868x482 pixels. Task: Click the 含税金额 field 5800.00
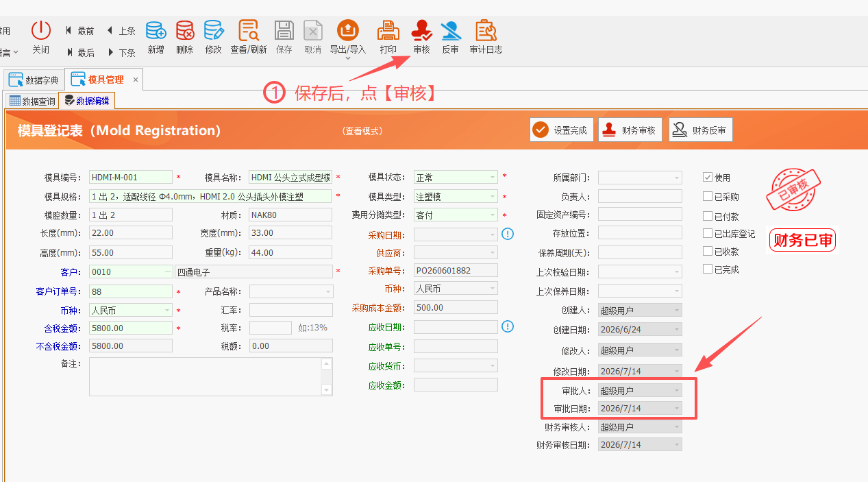[131, 328]
